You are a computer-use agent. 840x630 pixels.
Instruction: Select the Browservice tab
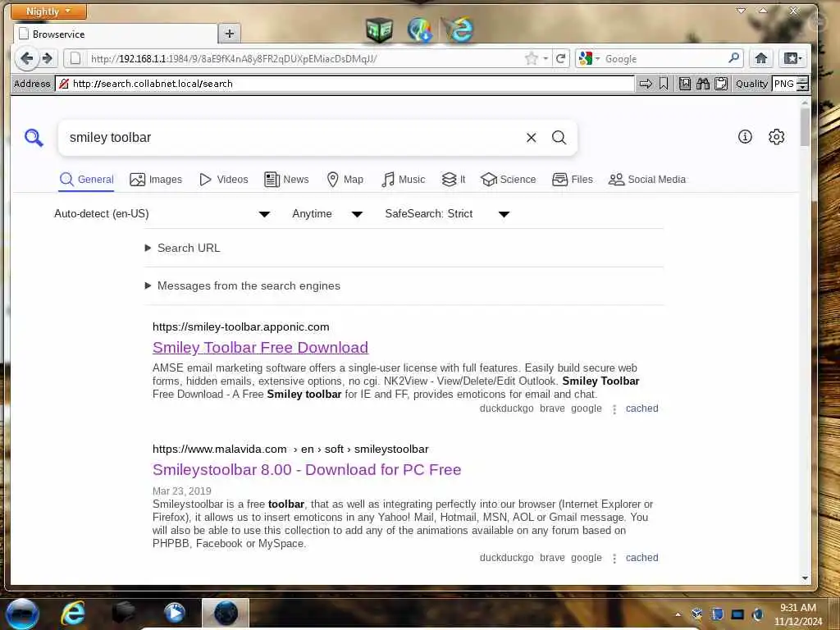115,34
